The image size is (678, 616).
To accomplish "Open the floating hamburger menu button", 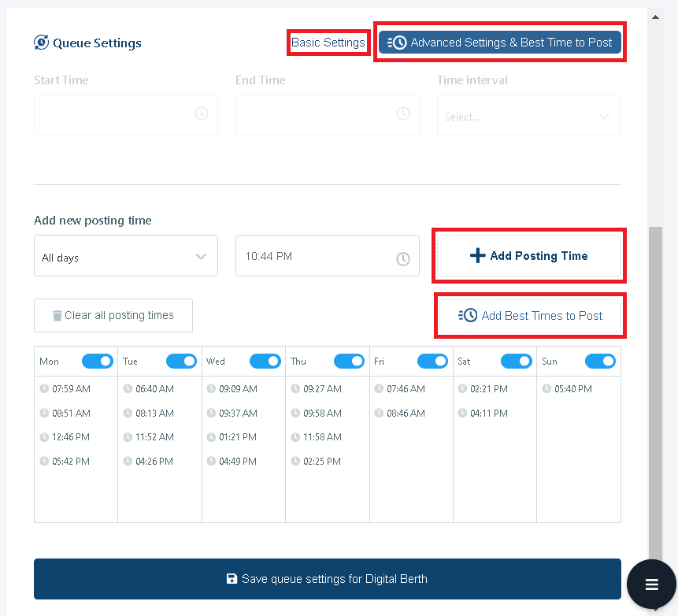I will click(651, 584).
